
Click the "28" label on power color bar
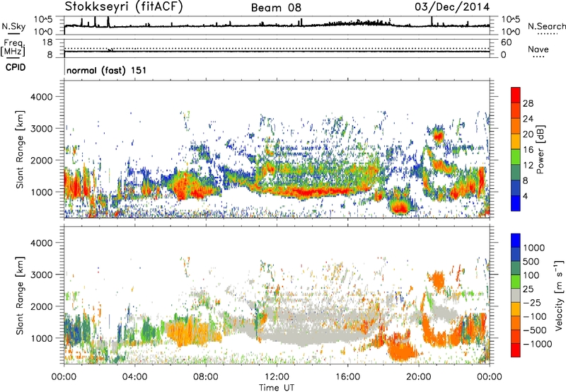click(528, 103)
